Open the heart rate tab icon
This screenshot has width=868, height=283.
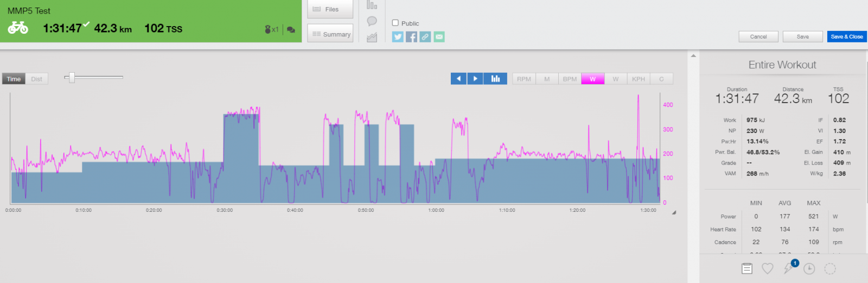767,268
